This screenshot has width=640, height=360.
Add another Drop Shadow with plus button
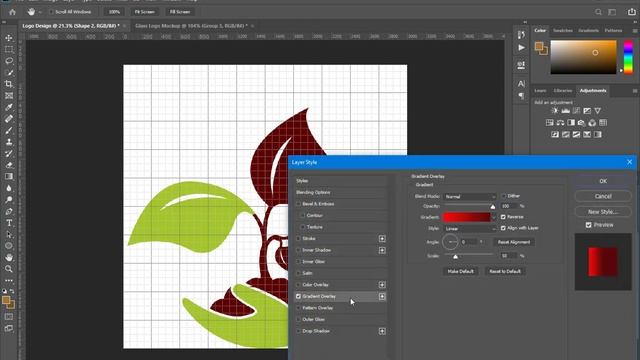pyautogui.click(x=382, y=331)
